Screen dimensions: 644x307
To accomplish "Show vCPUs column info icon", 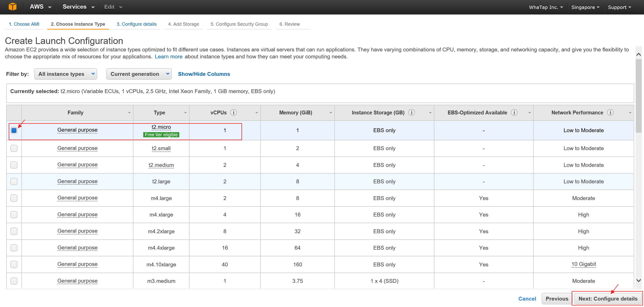I will click(x=234, y=113).
